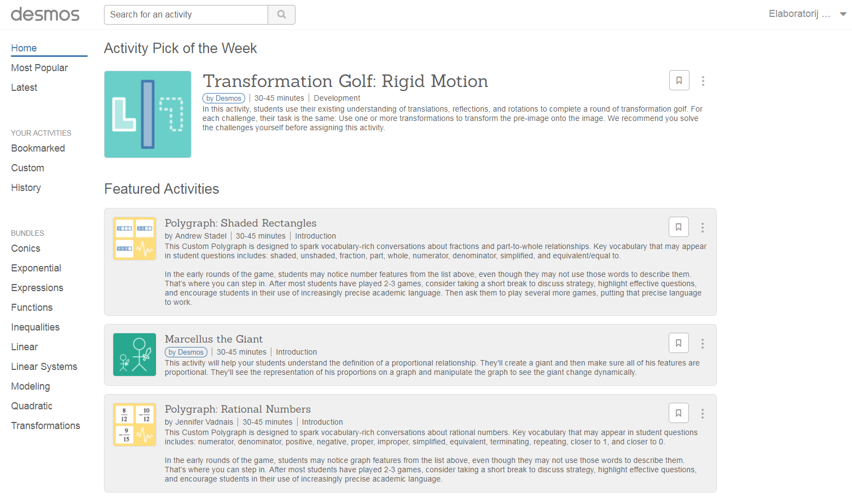This screenshot has width=852, height=504.
Task: Click the Polygraph Rational Numbers thumbnail icon
Action: (x=135, y=425)
